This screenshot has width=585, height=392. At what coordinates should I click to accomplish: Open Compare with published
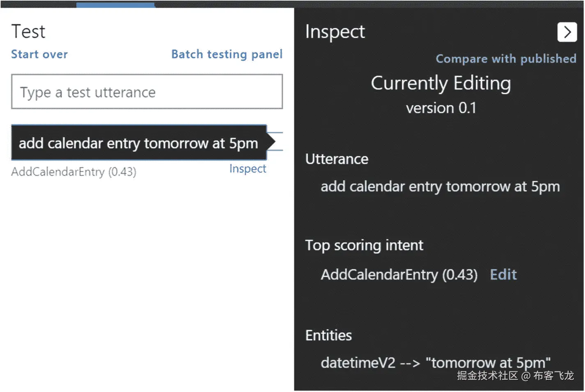[x=506, y=59]
